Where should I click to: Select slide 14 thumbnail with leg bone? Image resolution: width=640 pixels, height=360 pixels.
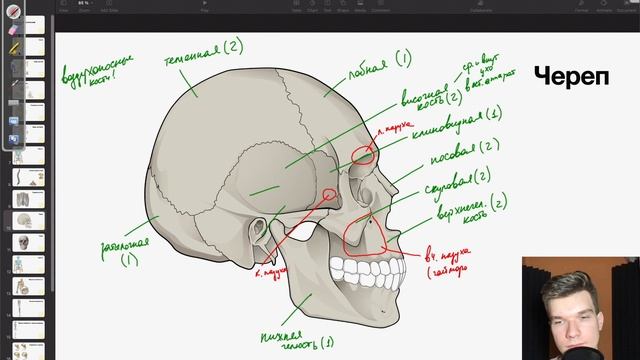29,308
